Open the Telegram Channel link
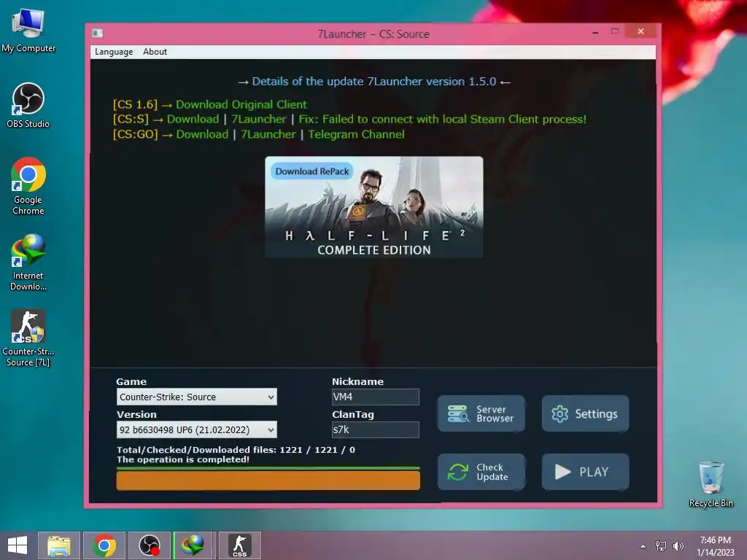This screenshot has width=747, height=560. (356, 134)
